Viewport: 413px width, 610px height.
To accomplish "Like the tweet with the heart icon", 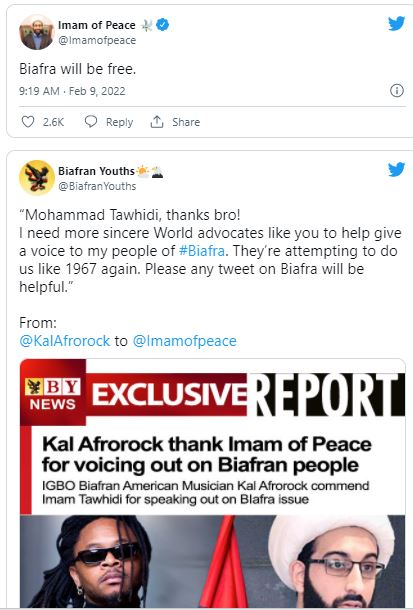I will 28,122.
